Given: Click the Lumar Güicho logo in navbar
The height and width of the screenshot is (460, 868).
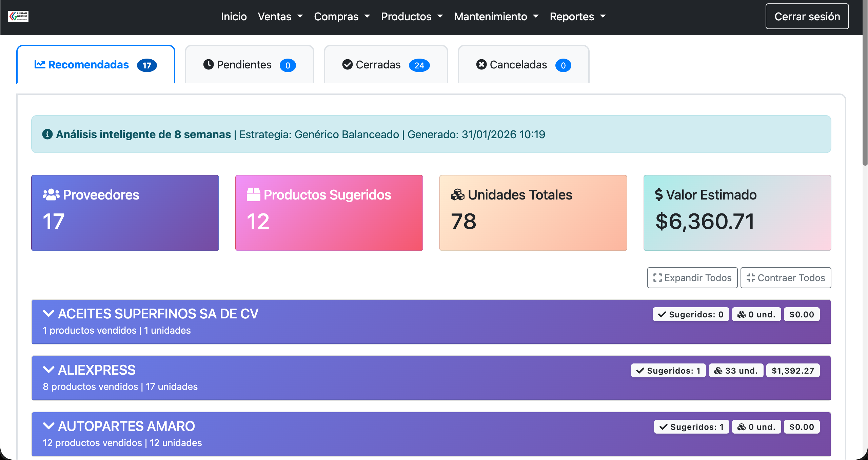Looking at the screenshot, I should tap(18, 16).
